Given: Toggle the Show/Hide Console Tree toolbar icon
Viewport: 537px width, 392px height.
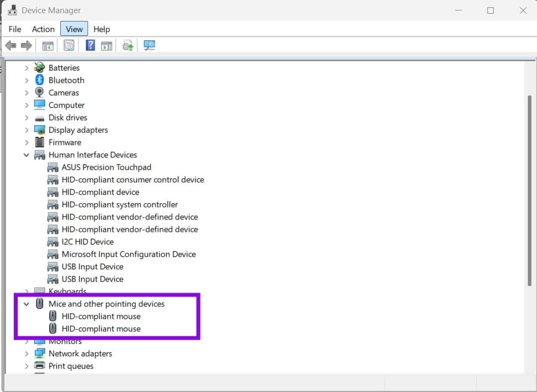Looking at the screenshot, I should pyautogui.click(x=48, y=45).
